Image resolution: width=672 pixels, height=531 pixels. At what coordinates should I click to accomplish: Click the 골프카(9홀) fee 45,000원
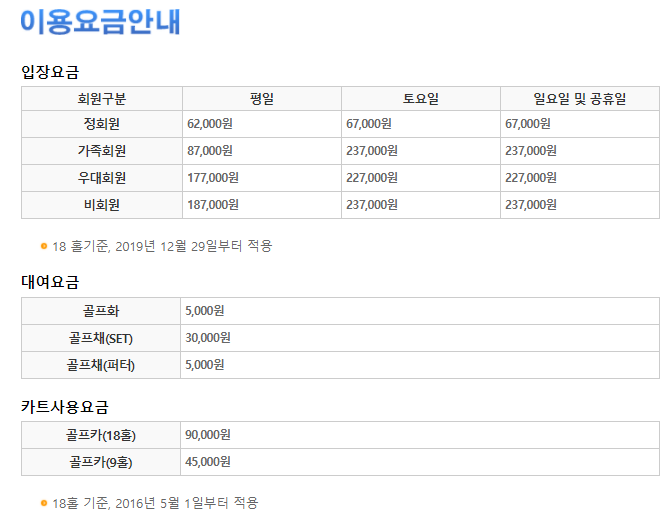(208, 462)
